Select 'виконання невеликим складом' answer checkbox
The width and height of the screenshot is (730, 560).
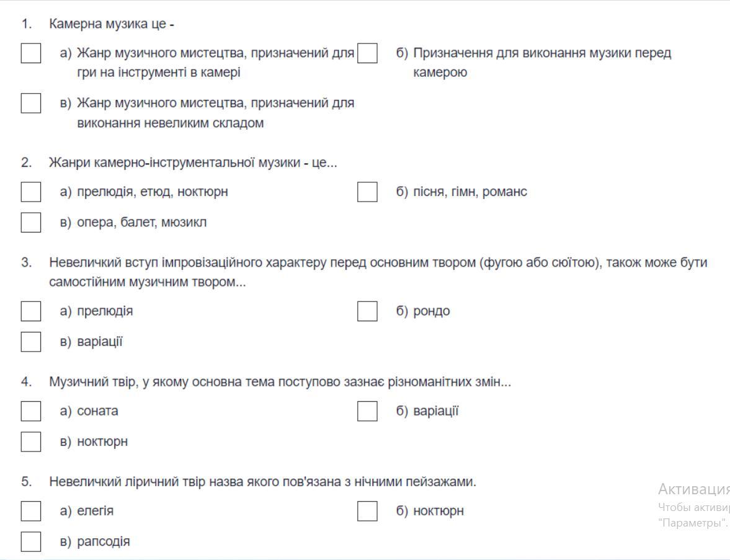point(31,103)
